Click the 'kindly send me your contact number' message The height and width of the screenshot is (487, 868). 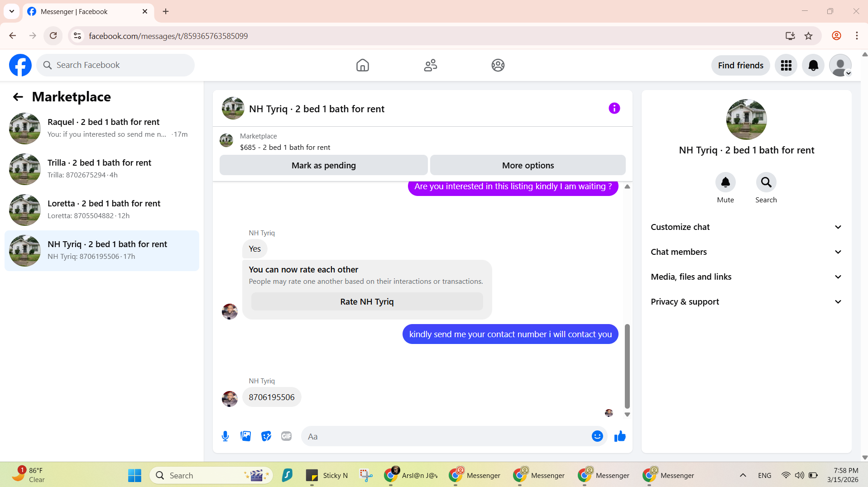click(x=510, y=334)
